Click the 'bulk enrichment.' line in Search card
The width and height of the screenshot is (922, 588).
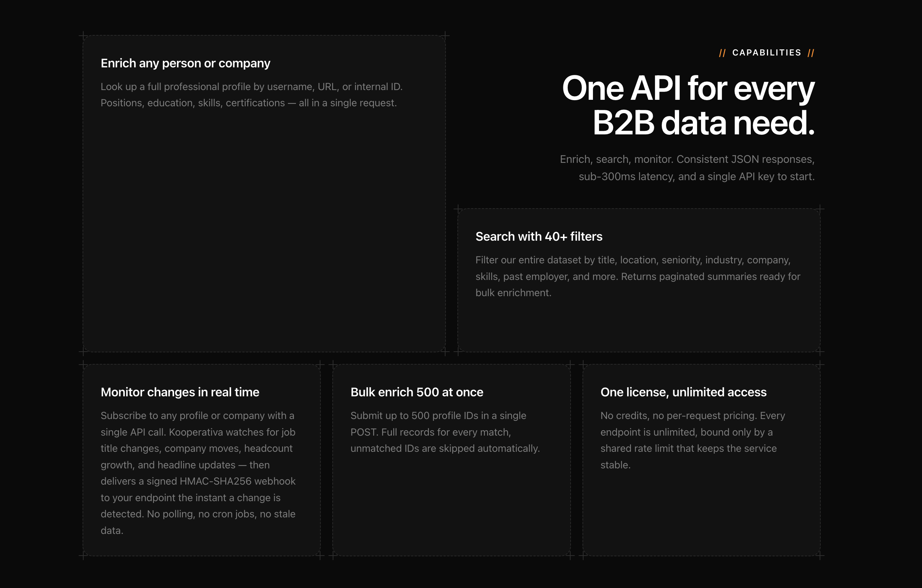513,293
